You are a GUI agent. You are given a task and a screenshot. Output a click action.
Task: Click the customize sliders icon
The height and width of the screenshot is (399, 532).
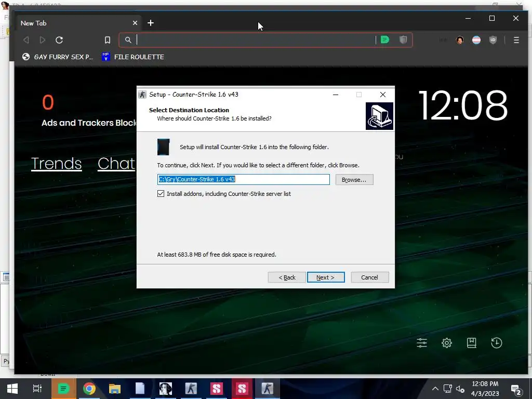click(x=422, y=343)
